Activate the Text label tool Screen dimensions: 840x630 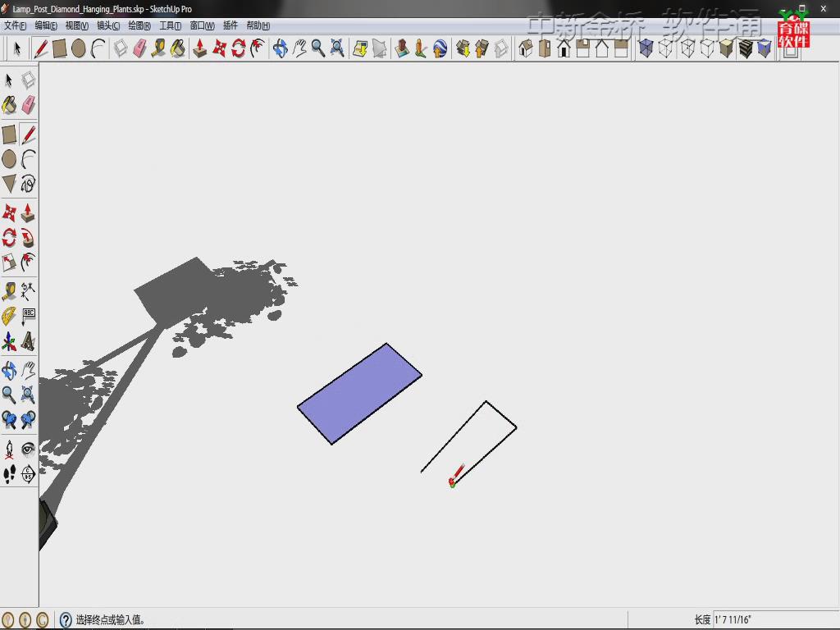tap(29, 316)
